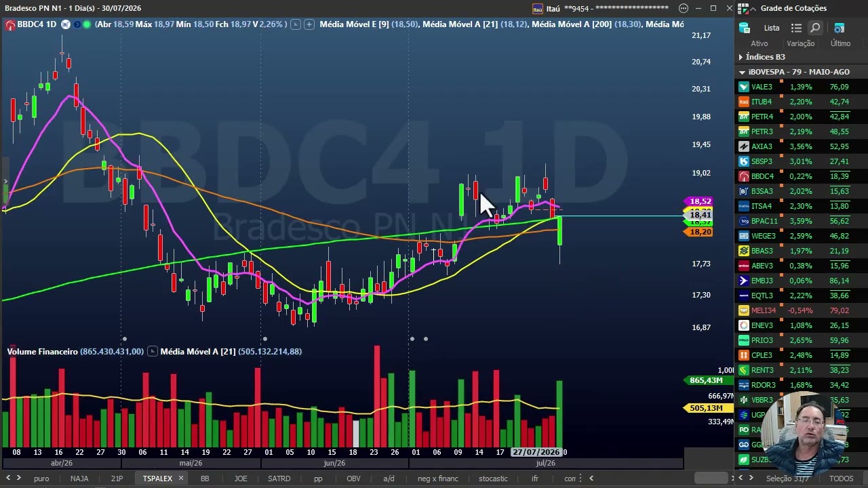868x488 pixels.
Task: Click the SBSP3 ticker icon
Action: tap(744, 161)
